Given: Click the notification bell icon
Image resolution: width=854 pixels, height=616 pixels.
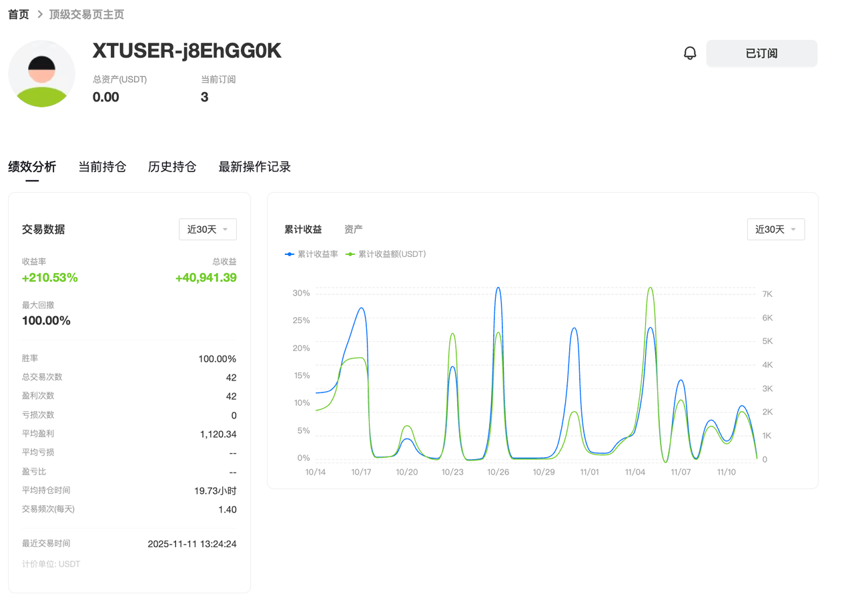Looking at the screenshot, I should coord(690,53).
